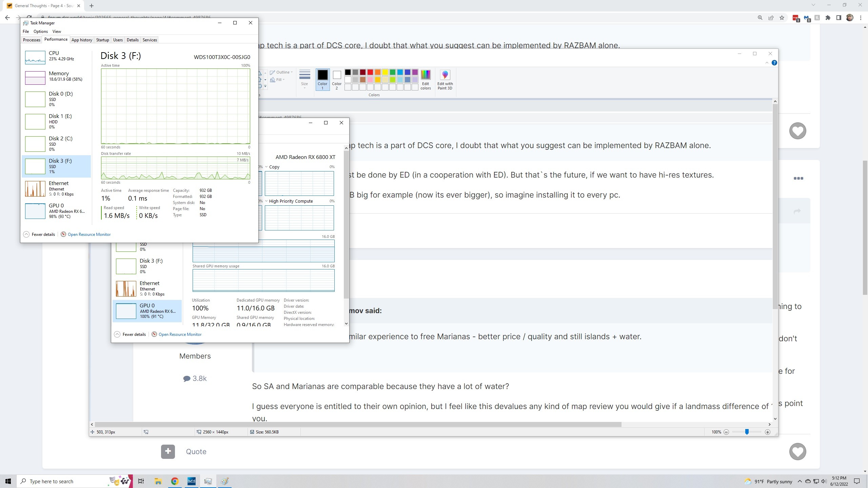The image size is (868, 488).
Task: Switch to App history tab
Action: pos(82,40)
